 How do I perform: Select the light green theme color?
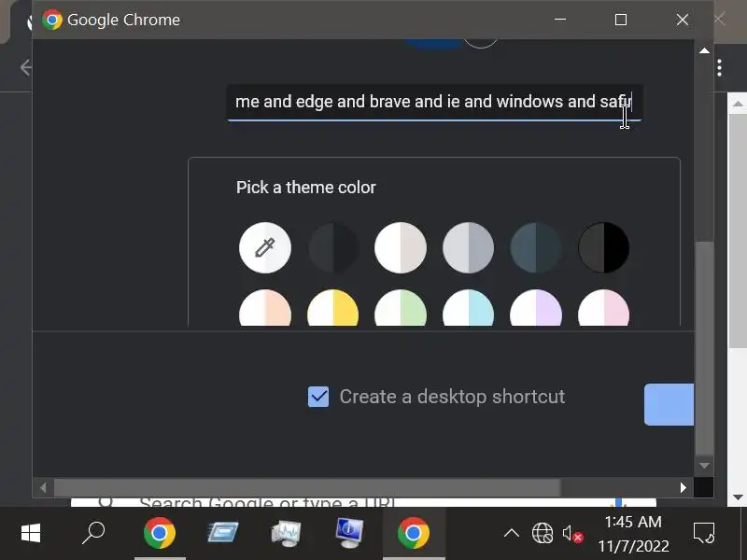[x=401, y=308]
